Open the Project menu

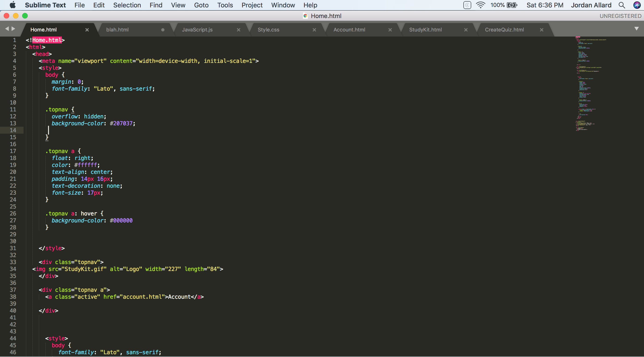252,5
